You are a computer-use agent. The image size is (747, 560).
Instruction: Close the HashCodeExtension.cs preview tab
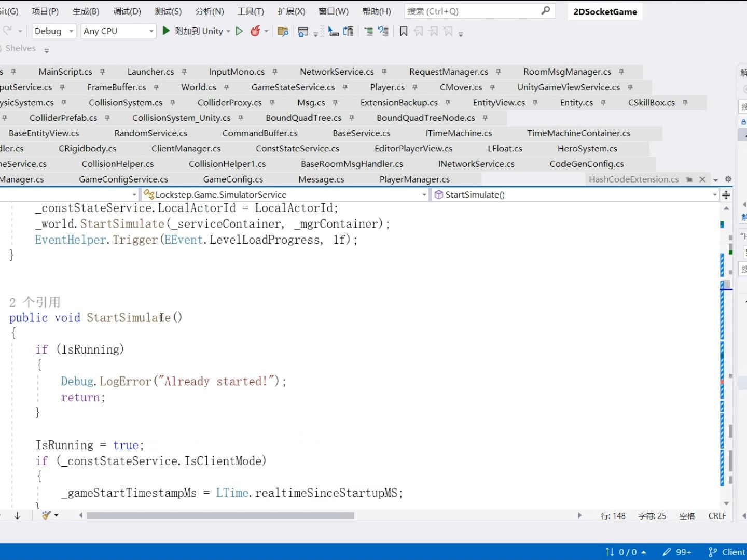click(702, 179)
